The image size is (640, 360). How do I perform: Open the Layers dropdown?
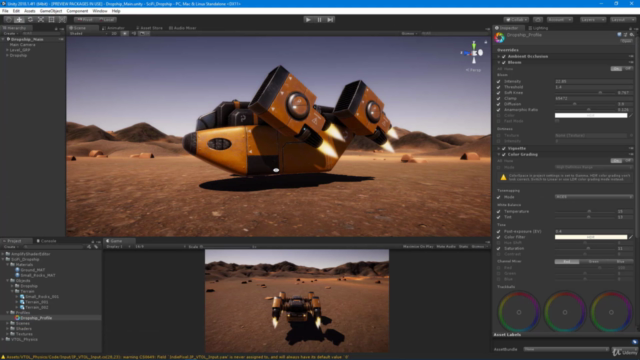[x=592, y=20]
